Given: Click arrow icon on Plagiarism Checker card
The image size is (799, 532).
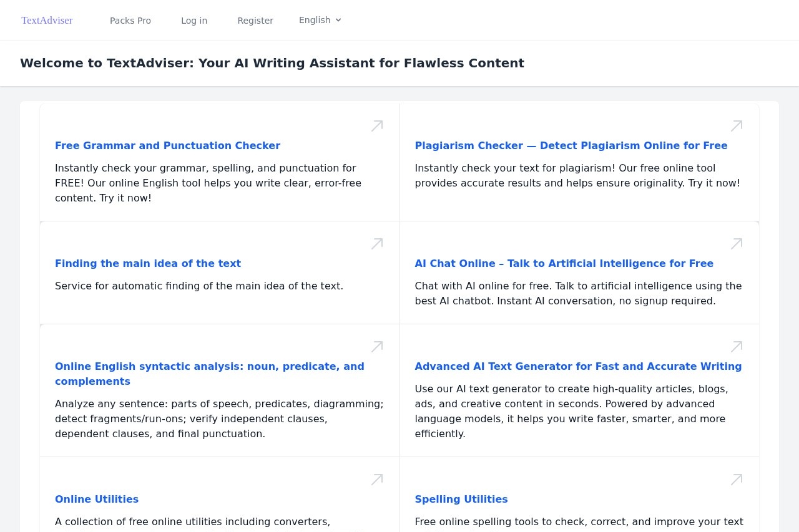Looking at the screenshot, I should tap(737, 126).
